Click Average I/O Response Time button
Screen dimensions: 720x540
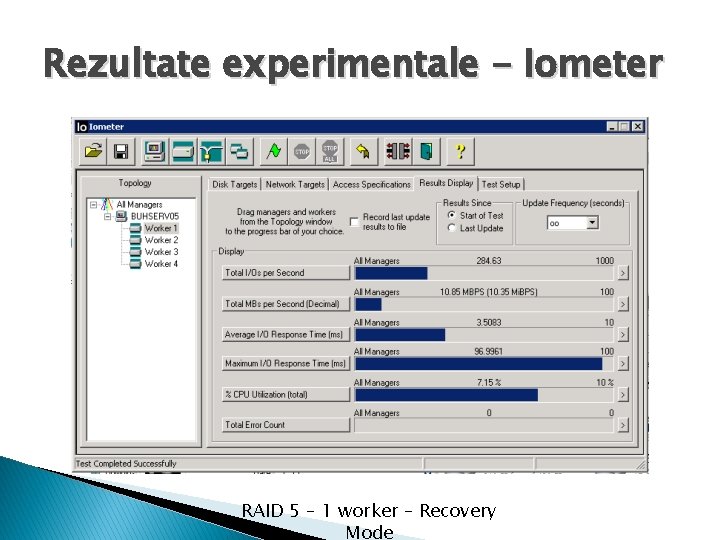pyautogui.click(x=286, y=335)
